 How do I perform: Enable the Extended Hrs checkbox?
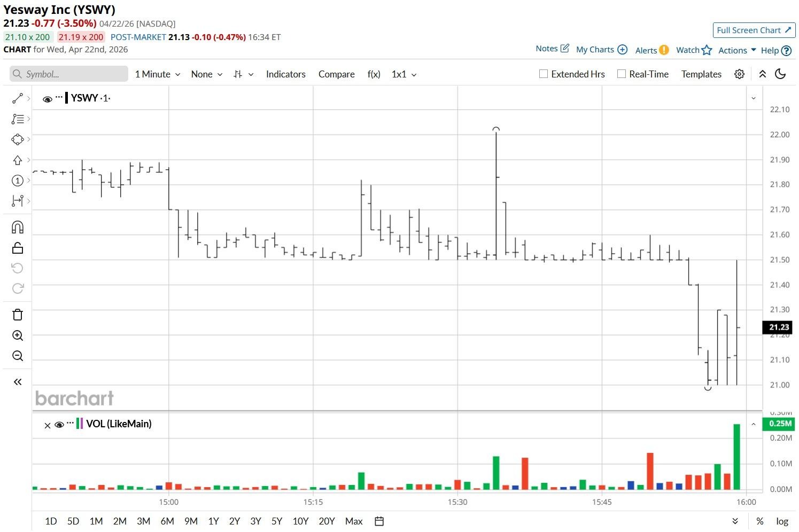[x=544, y=74]
